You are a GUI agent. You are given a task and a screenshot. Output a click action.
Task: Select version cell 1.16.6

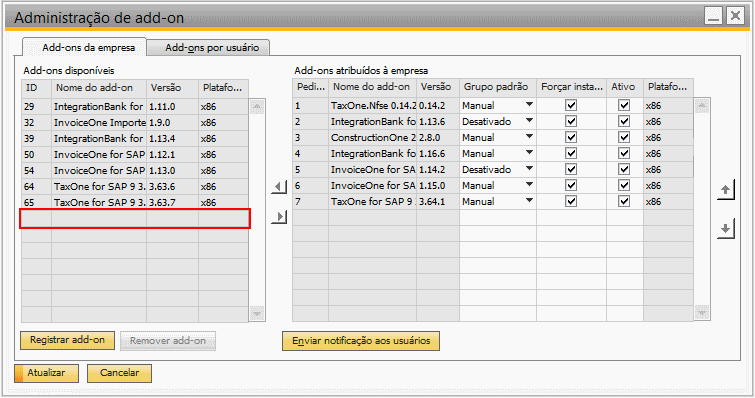(438, 154)
